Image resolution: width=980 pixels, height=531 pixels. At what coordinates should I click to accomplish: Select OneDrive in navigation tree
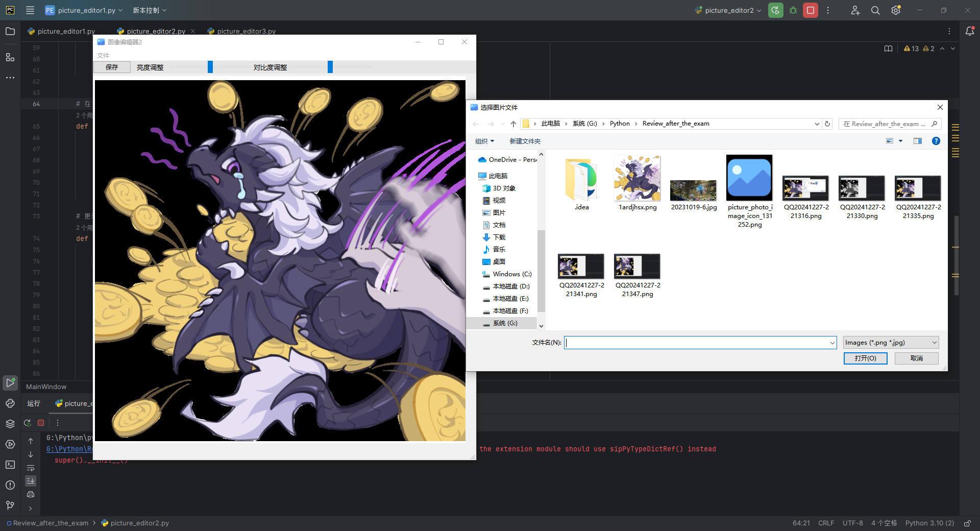click(x=507, y=160)
